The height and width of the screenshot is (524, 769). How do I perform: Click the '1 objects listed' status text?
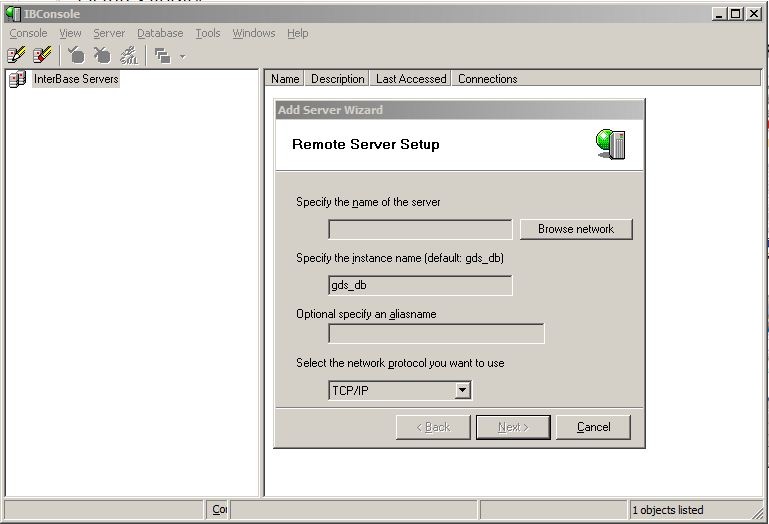tap(668, 510)
